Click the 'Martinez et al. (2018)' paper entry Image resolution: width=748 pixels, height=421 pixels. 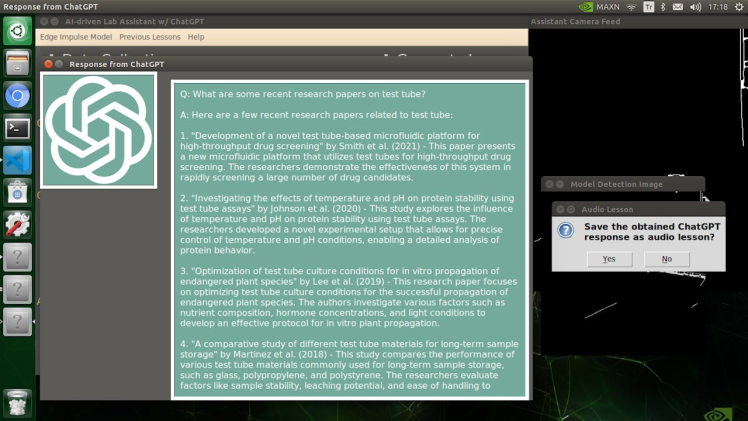(x=349, y=365)
